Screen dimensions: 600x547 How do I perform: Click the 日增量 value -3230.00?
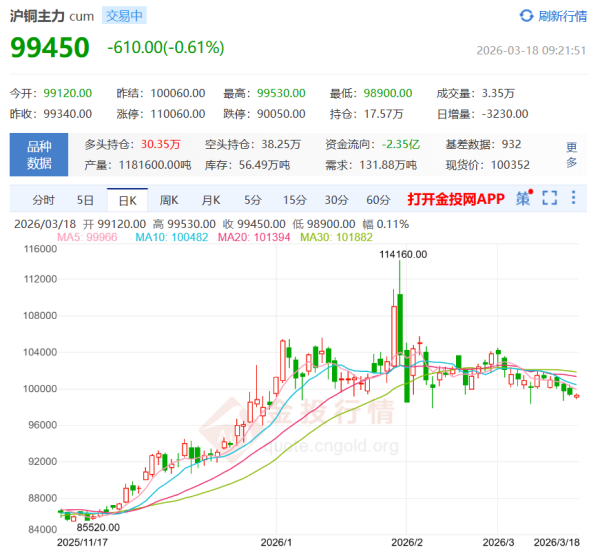505,114
